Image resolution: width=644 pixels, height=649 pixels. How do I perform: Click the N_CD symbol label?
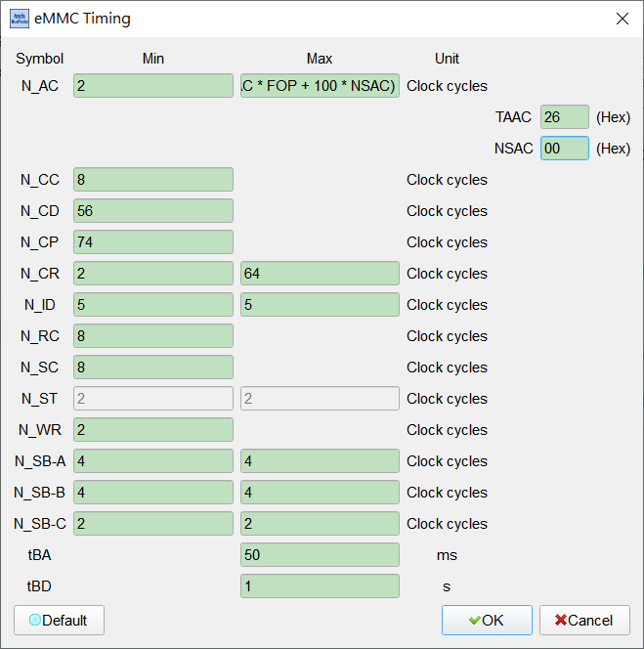(x=40, y=211)
